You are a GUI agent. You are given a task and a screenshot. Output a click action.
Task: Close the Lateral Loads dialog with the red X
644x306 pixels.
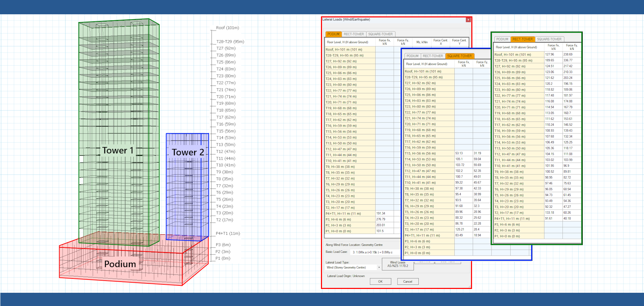(x=468, y=20)
